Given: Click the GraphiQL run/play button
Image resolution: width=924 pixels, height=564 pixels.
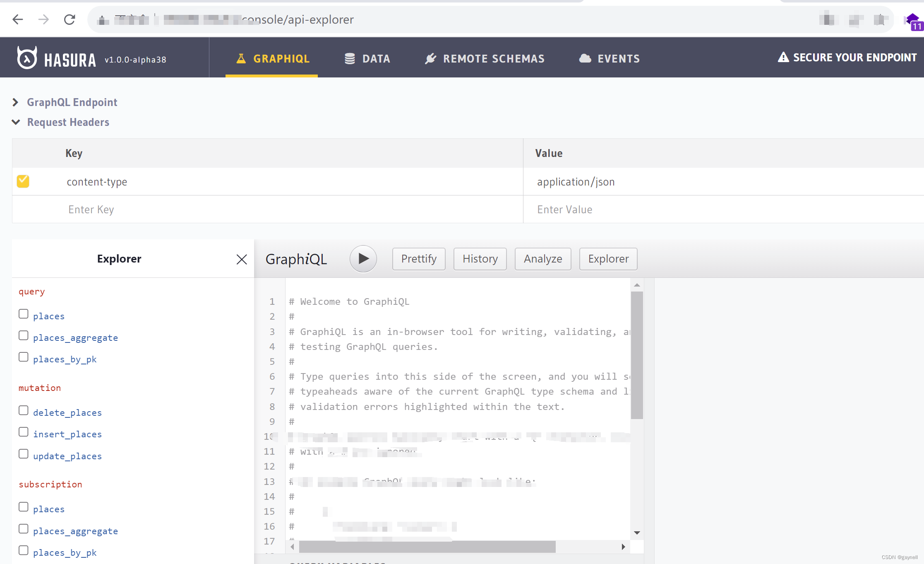Looking at the screenshot, I should pyautogui.click(x=363, y=258).
